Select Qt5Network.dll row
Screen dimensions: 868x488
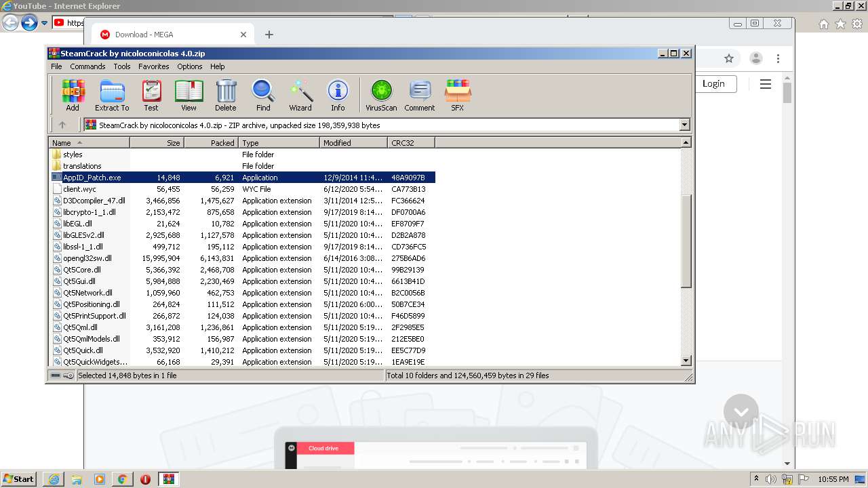tap(243, 293)
